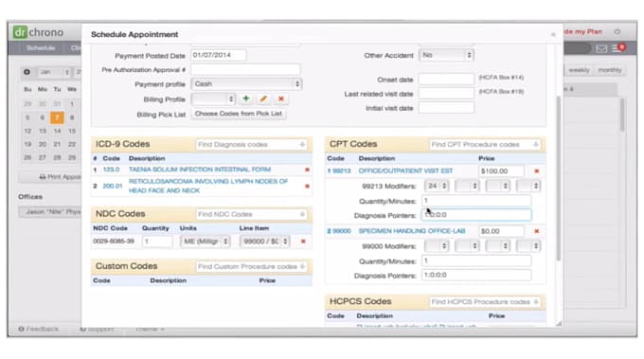Click the green plus Billing Profile icon
This screenshot has height=359, width=644.
[245, 99]
